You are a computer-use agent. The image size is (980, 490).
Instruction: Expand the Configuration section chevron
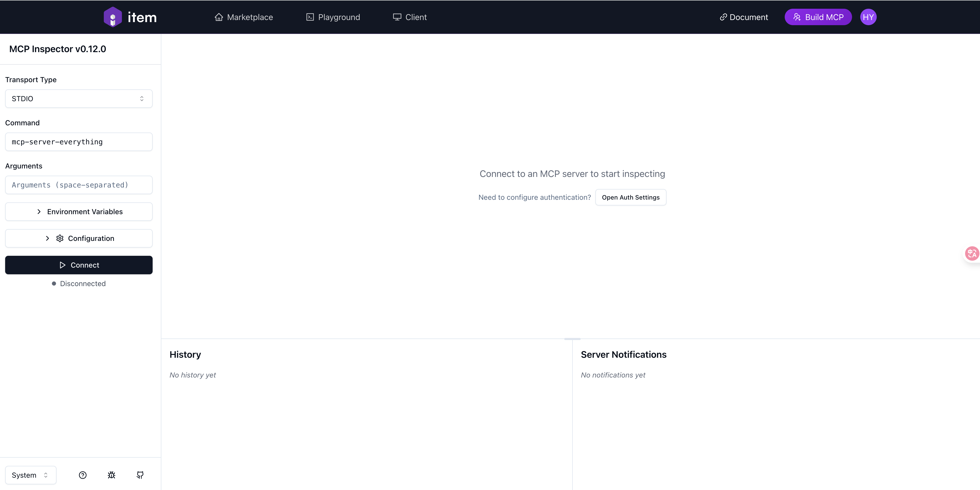click(48, 238)
